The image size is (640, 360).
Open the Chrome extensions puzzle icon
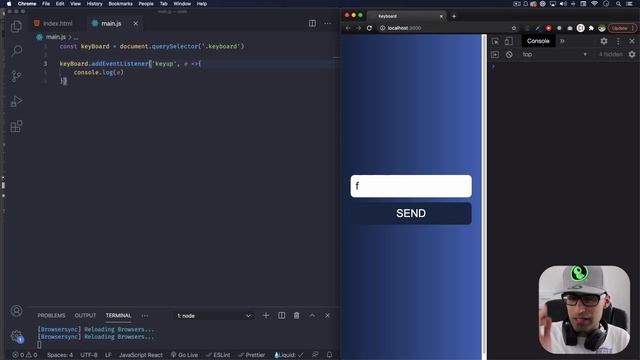tap(591, 28)
